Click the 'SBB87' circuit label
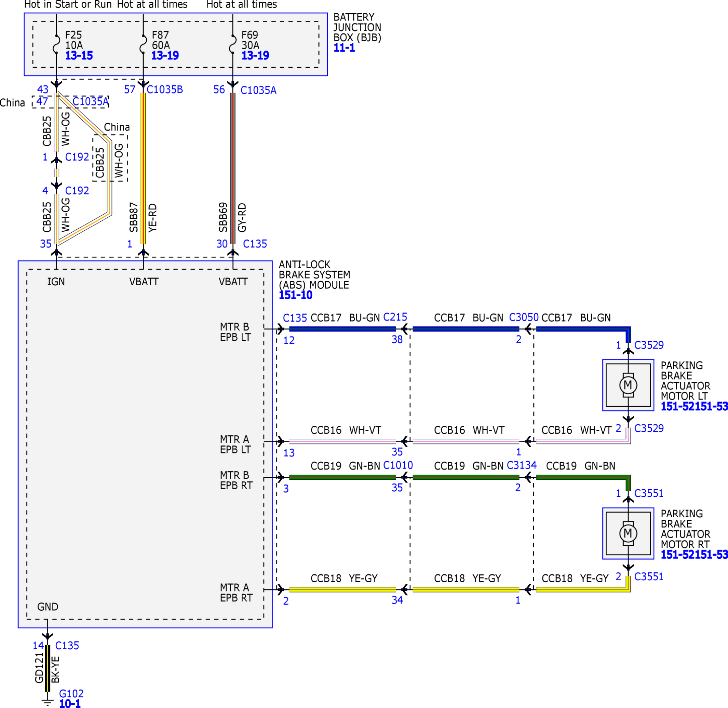This screenshot has width=728, height=708. [x=134, y=218]
